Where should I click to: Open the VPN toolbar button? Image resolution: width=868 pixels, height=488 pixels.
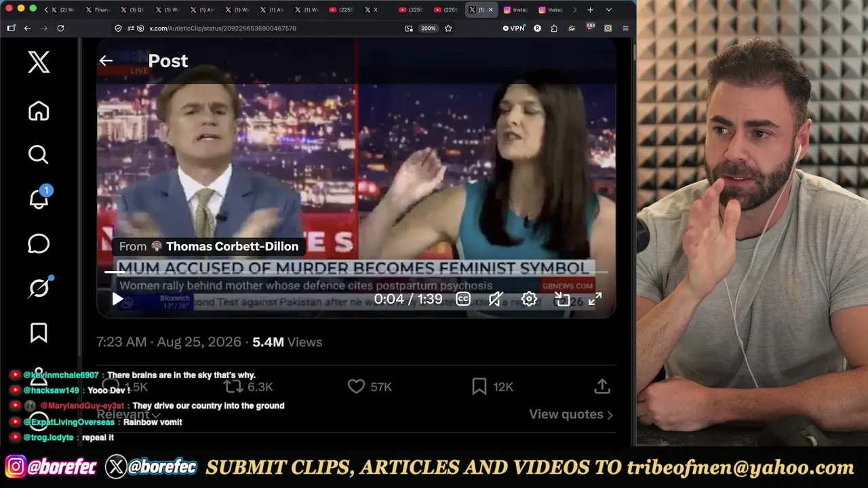click(514, 28)
